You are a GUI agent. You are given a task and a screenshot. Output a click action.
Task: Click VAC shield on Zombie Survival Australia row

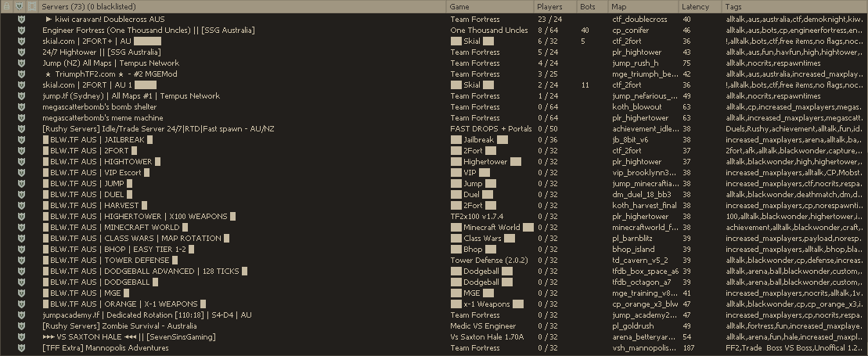tap(21, 326)
